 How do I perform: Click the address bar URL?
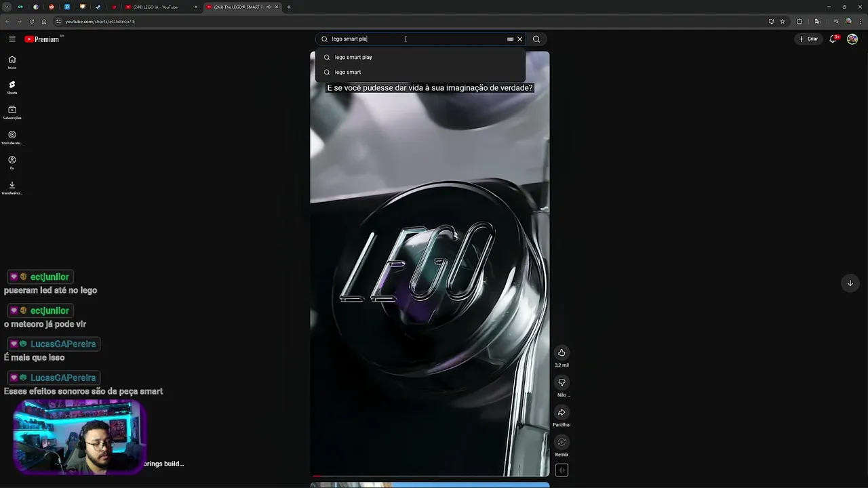point(100,22)
